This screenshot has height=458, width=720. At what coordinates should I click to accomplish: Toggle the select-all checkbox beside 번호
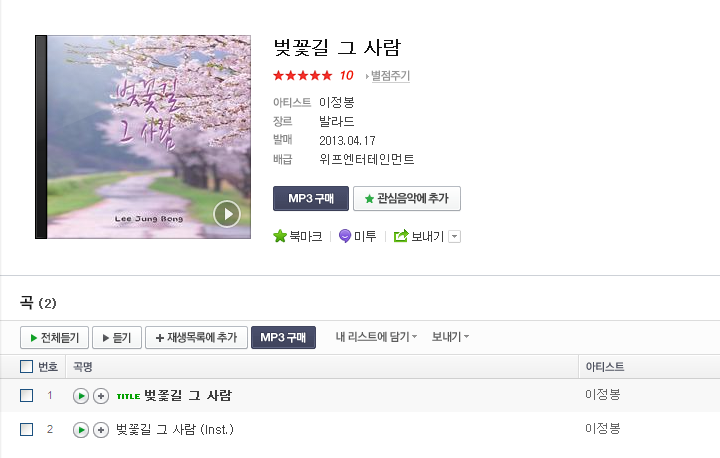[x=27, y=367]
